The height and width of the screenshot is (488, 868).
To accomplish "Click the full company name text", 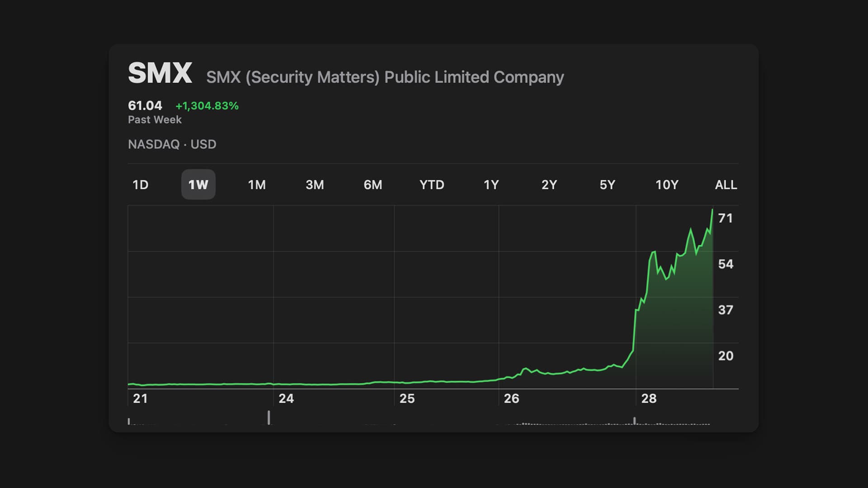I will point(385,77).
